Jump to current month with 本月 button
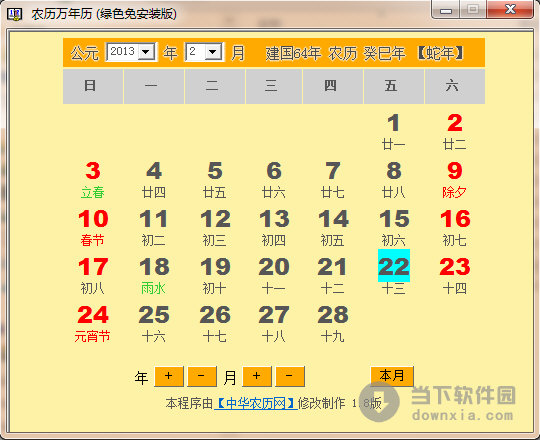 pyautogui.click(x=392, y=376)
